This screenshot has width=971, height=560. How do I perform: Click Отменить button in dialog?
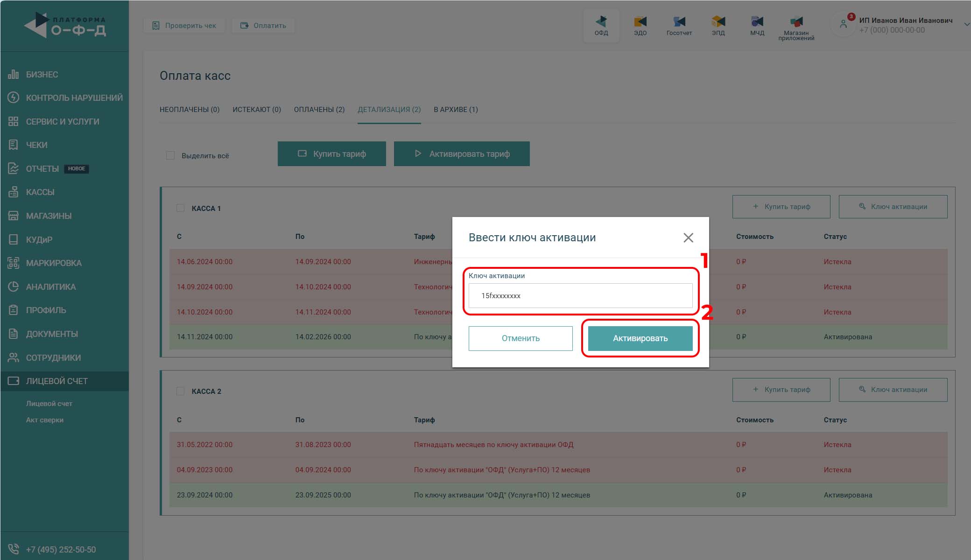tap(521, 338)
